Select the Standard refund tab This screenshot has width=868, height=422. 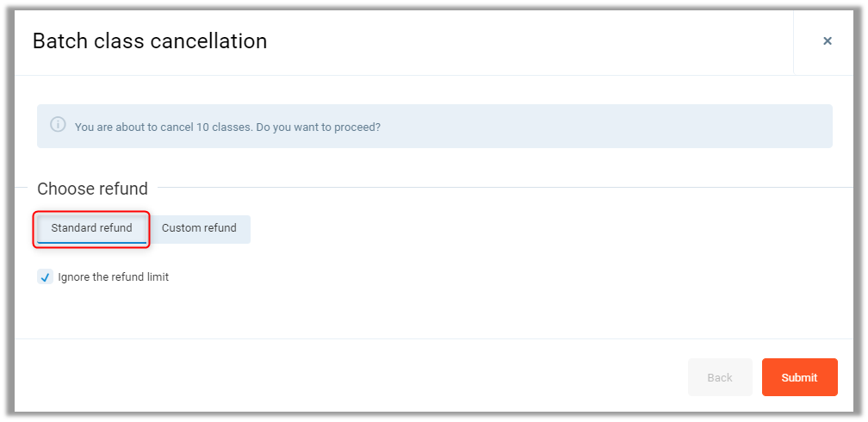point(91,228)
